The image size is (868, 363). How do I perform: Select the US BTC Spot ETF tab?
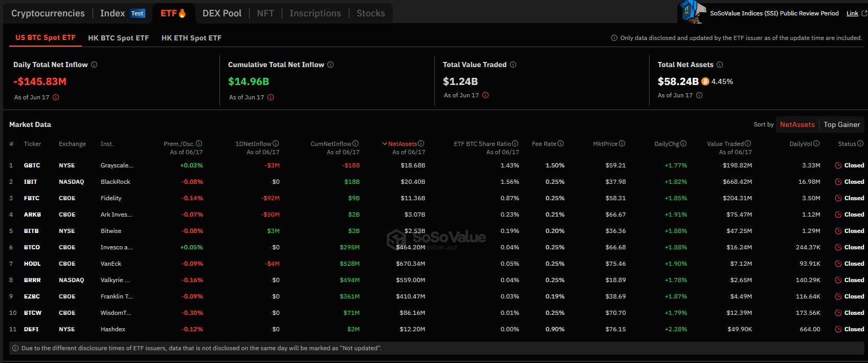pos(46,37)
